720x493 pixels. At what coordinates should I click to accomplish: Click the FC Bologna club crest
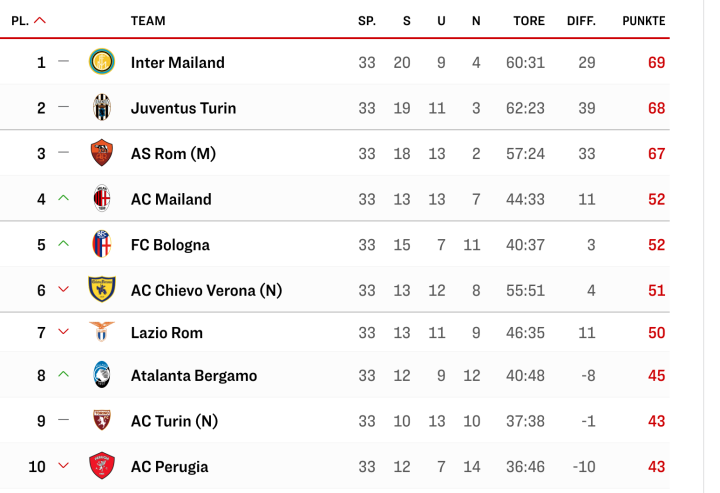click(x=102, y=245)
